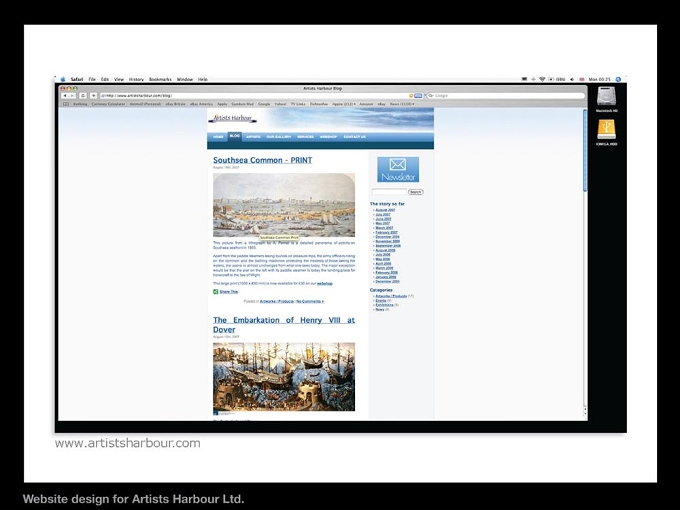The height and width of the screenshot is (510, 680).
Task: Click the blog sidebar search text field
Action: [389, 192]
